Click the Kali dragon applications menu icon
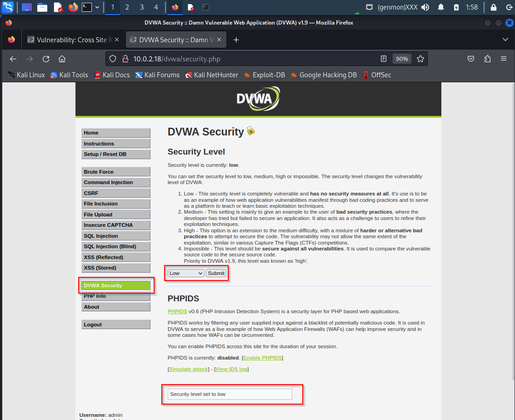Screen dimensions: 515x420 [8, 7]
